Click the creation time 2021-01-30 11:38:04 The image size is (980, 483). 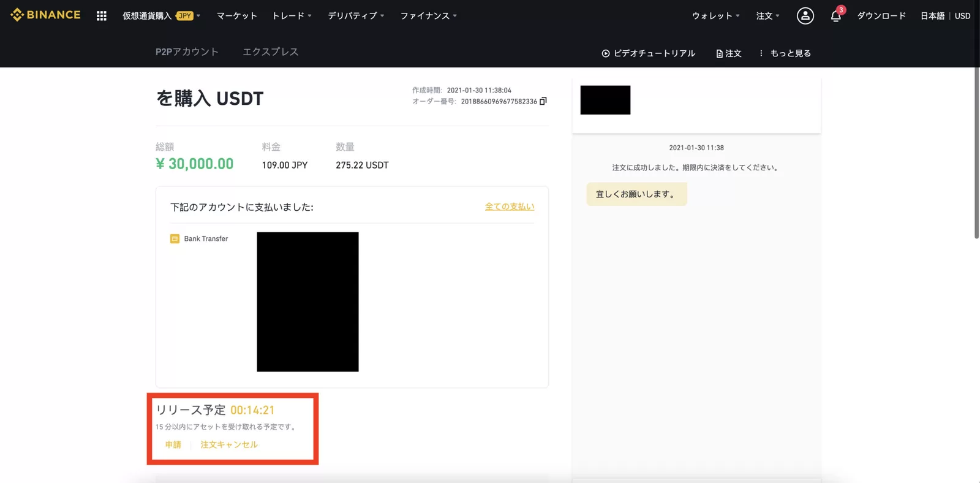coord(479,90)
